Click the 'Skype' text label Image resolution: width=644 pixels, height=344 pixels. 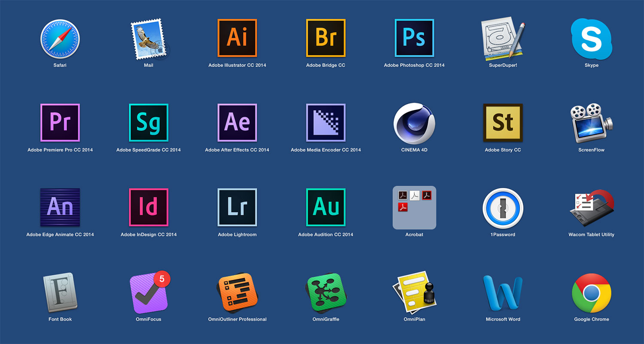[x=592, y=65]
